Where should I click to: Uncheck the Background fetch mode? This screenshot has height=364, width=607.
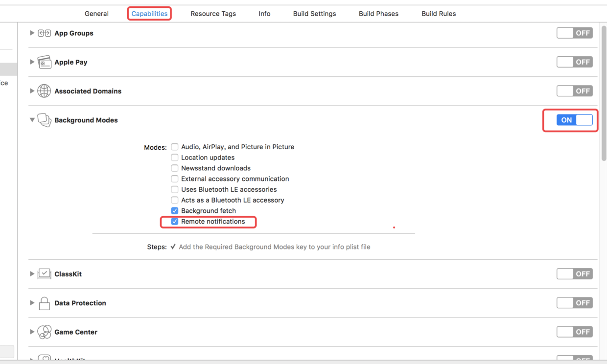point(175,211)
